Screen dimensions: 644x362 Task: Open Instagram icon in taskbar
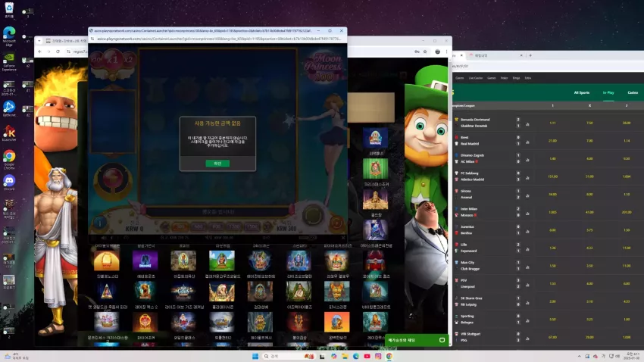tap(378, 356)
